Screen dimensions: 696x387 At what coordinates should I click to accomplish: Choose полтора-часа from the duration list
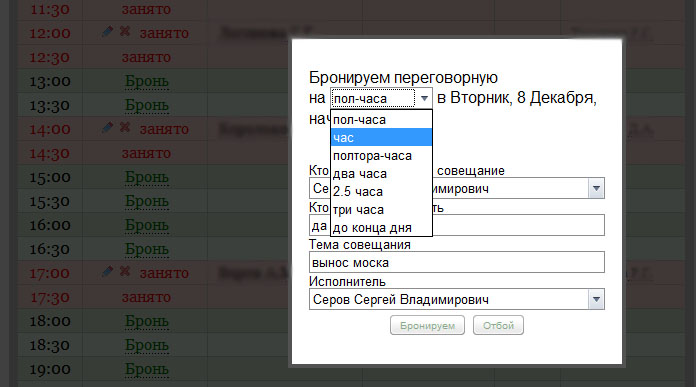tap(381, 156)
